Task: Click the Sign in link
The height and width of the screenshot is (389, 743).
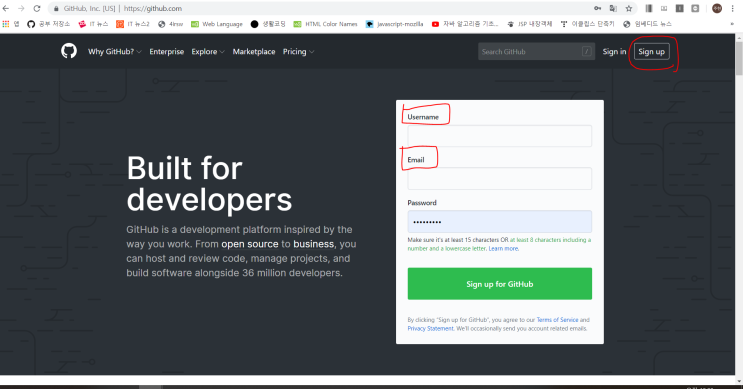Action: point(614,52)
